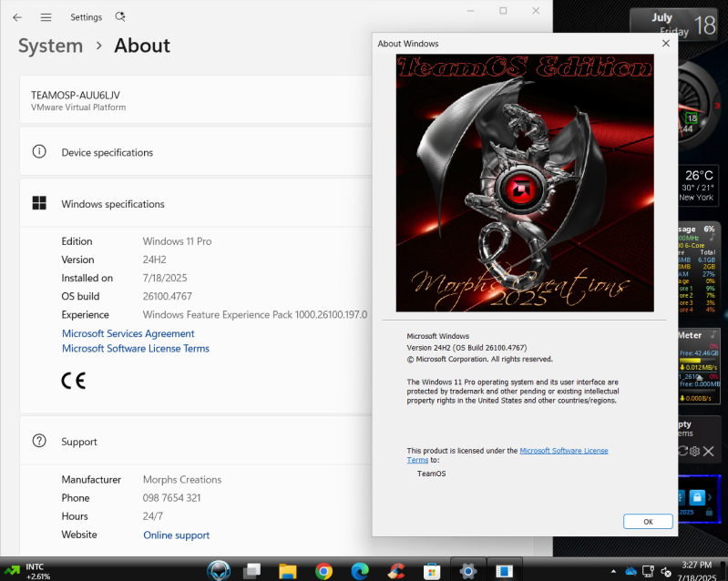The height and width of the screenshot is (581, 728).
Task: Click the network tray icon
Action: click(x=648, y=571)
